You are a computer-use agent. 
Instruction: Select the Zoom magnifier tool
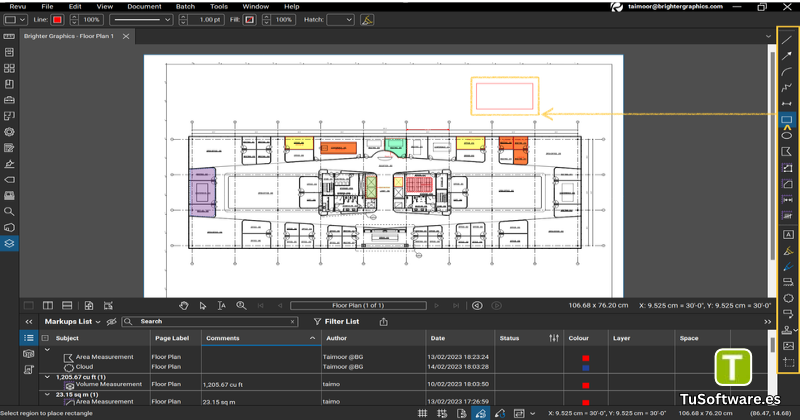point(241,306)
